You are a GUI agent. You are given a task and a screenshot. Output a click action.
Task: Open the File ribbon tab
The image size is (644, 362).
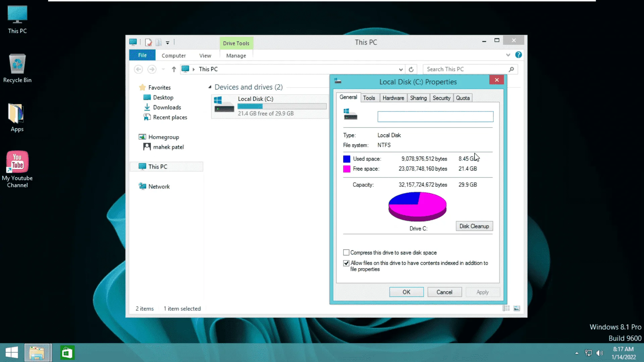[x=142, y=55]
